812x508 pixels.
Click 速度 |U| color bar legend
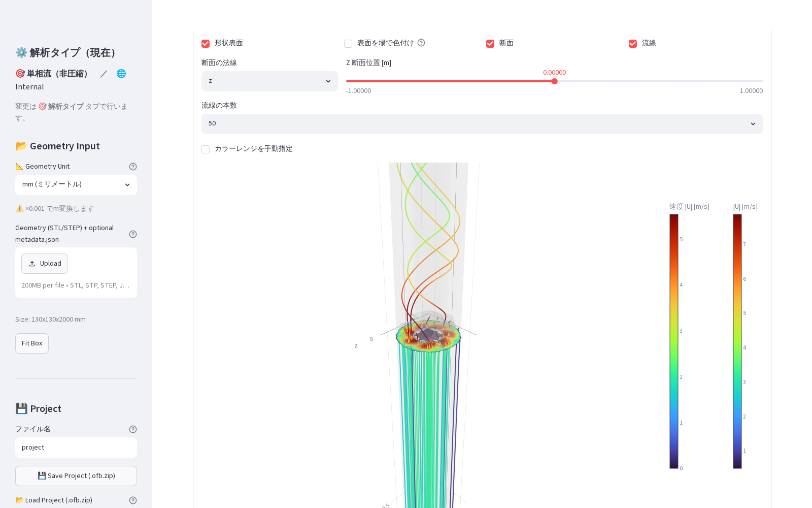tap(674, 341)
